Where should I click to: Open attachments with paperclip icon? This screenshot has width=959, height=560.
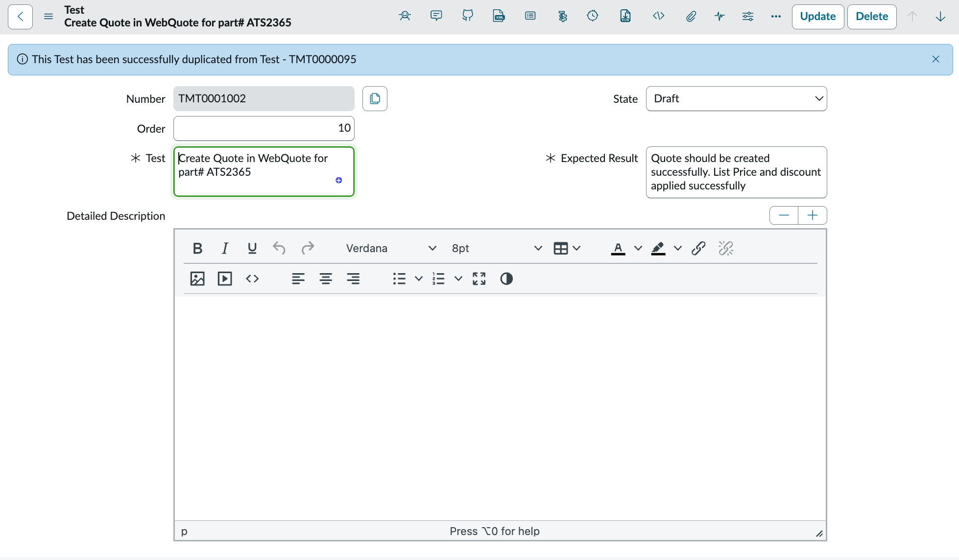tap(691, 16)
